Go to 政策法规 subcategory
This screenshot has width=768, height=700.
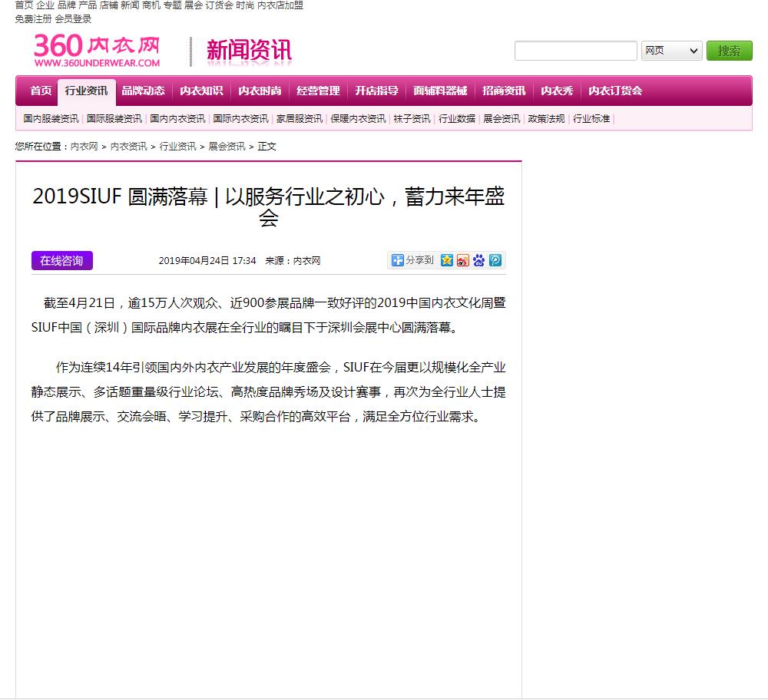546,119
